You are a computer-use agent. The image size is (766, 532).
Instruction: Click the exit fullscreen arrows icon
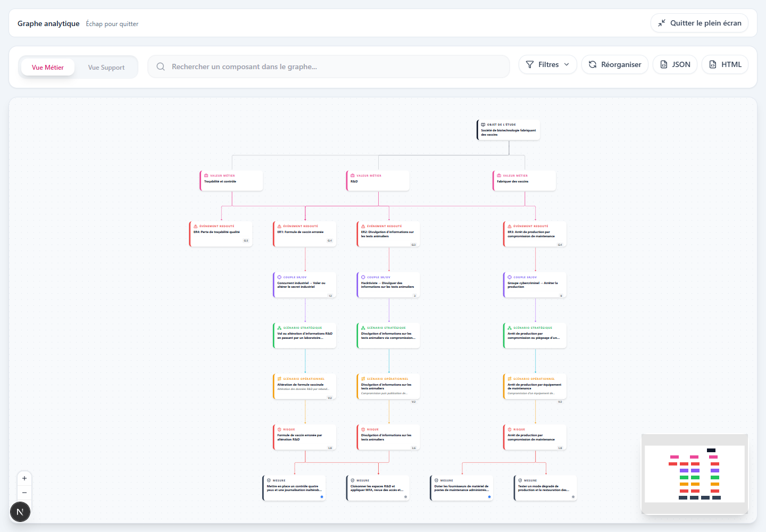pos(662,23)
